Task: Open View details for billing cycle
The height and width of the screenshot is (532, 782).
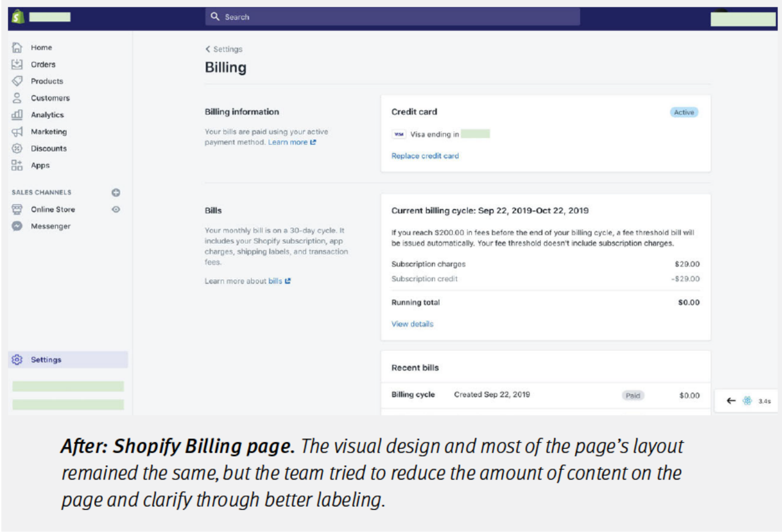Action: (x=412, y=324)
